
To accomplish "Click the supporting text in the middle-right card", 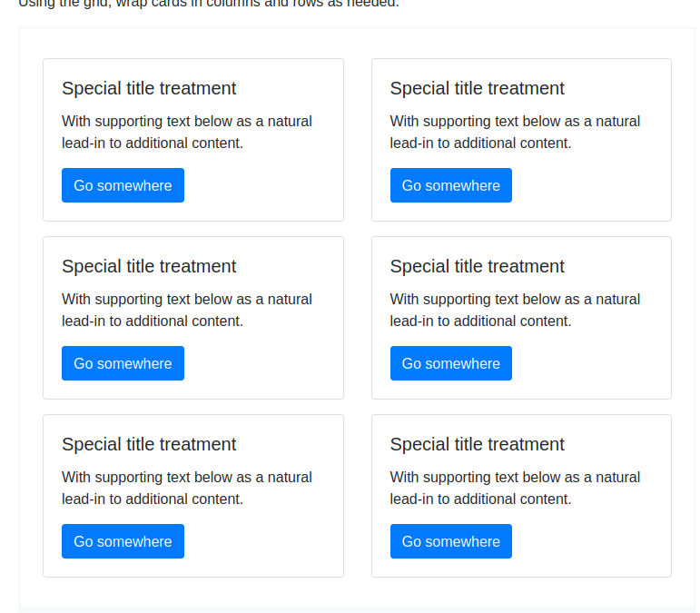I will [515, 310].
